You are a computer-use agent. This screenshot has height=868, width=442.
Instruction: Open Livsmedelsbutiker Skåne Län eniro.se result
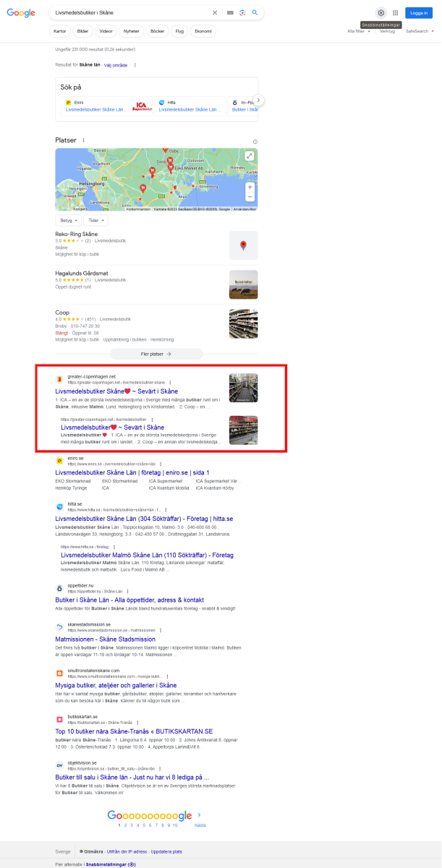click(x=132, y=472)
